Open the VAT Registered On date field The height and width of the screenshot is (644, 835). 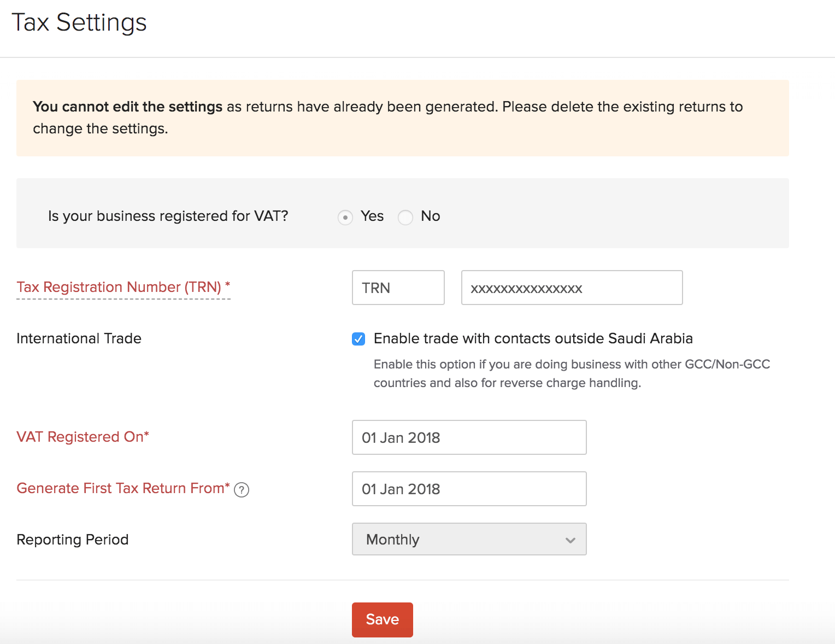469,437
